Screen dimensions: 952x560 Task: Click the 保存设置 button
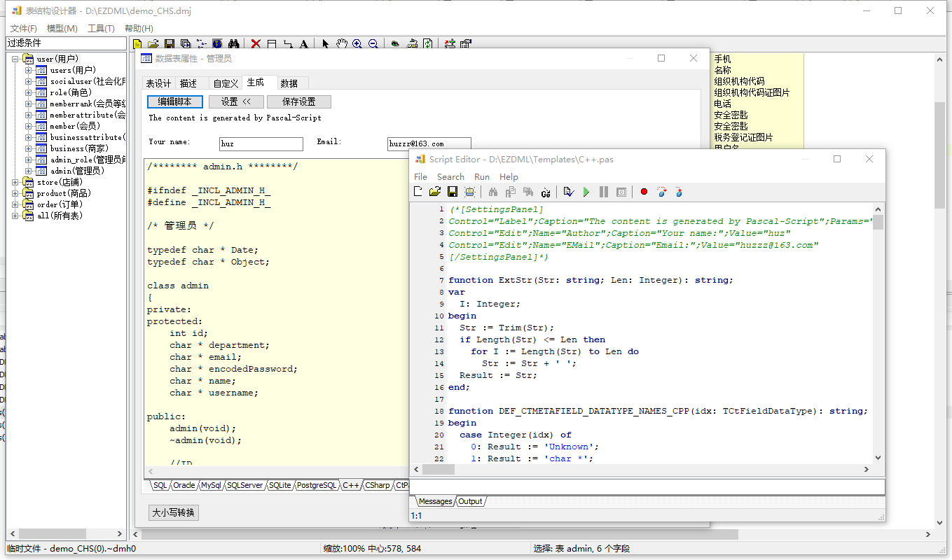299,101
